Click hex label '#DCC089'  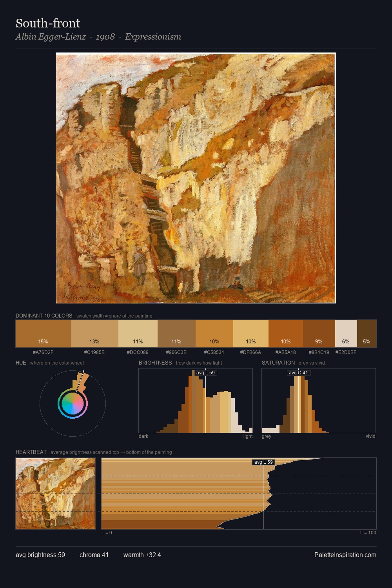coord(138,352)
